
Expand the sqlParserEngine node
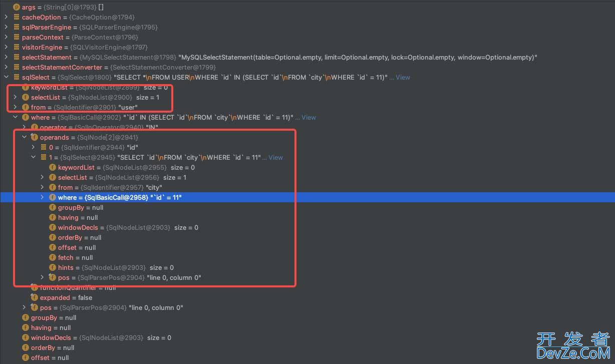coord(6,28)
